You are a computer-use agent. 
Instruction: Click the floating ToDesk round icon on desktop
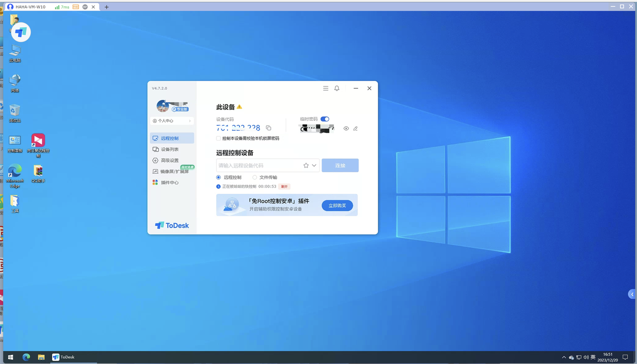tap(21, 32)
